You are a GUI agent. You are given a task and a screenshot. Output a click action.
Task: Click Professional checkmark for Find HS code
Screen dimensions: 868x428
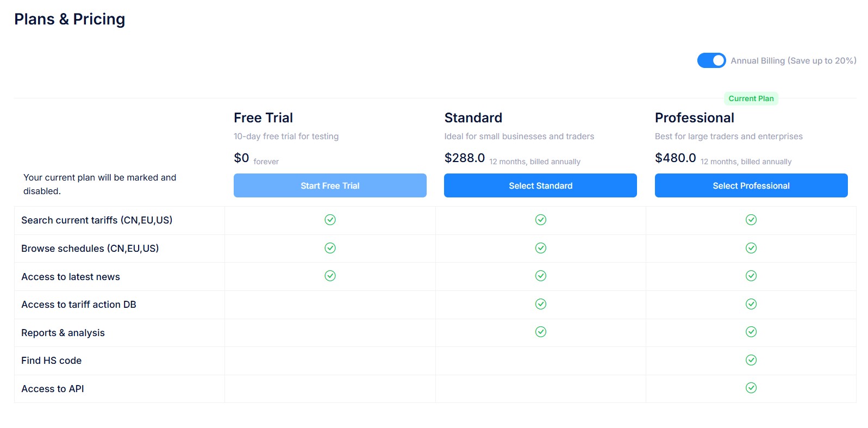tap(751, 360)
